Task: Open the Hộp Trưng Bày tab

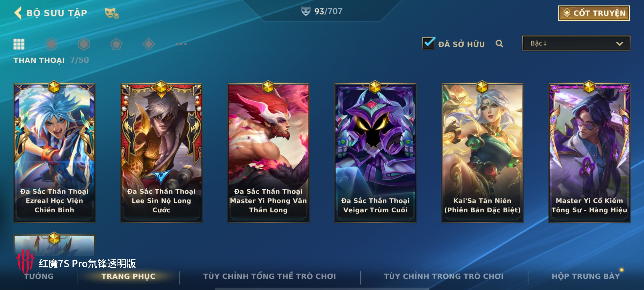Action: (x=586, y=276)
